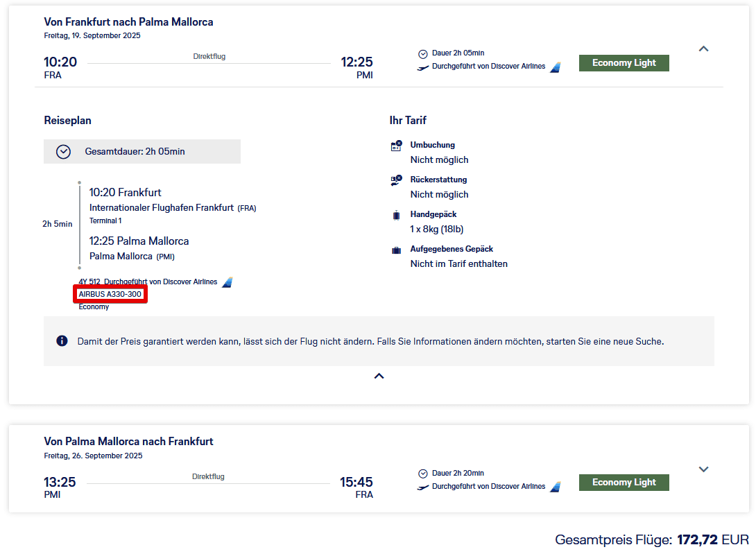Screen dimensions: 756x554
Task: Expand the Palma to Frankfurt return flight
Action: coord(703,469)
